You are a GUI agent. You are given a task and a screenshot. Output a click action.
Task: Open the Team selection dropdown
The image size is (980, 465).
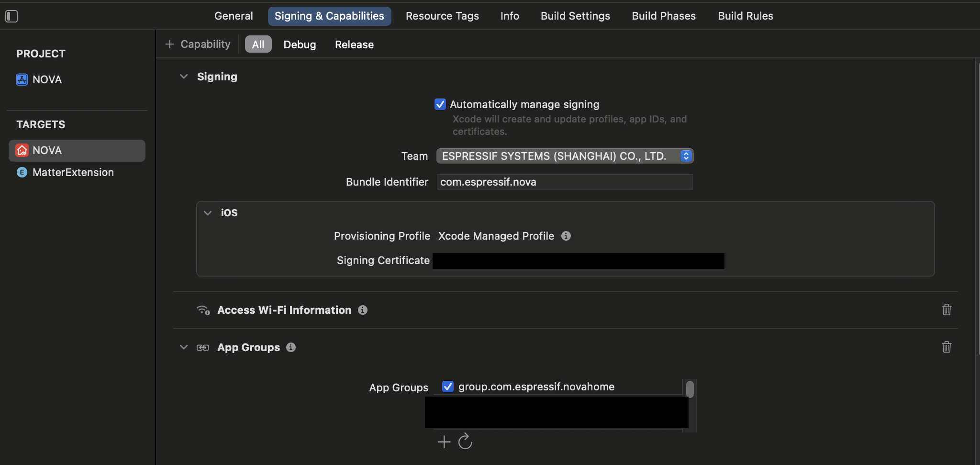(x=686, y=155)
